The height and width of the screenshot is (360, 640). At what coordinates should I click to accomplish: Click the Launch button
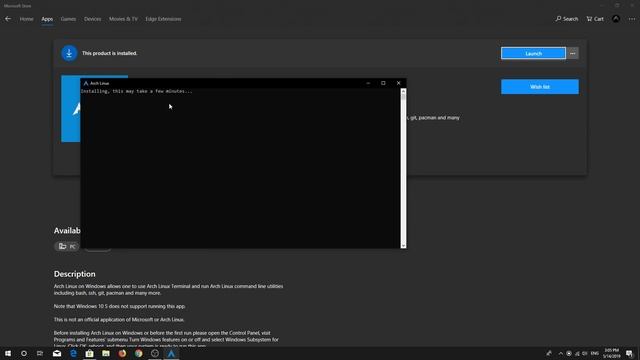click(x=533, y=53)
